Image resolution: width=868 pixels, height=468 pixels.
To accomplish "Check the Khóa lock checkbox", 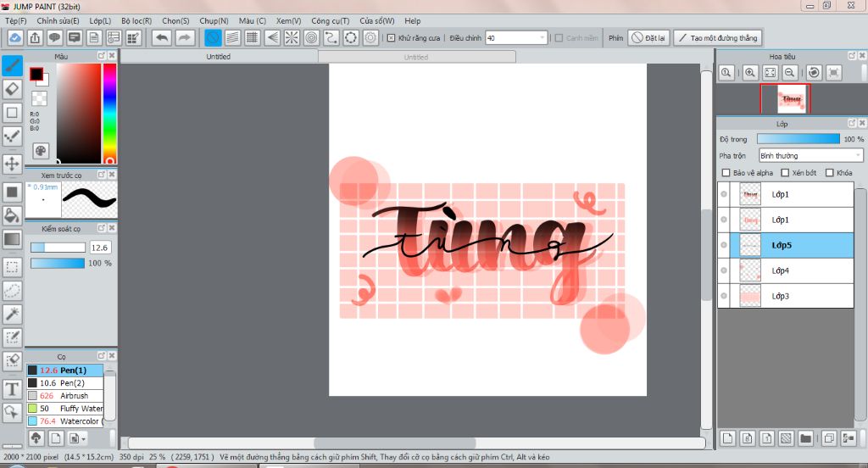I will [x=829, y=173].
